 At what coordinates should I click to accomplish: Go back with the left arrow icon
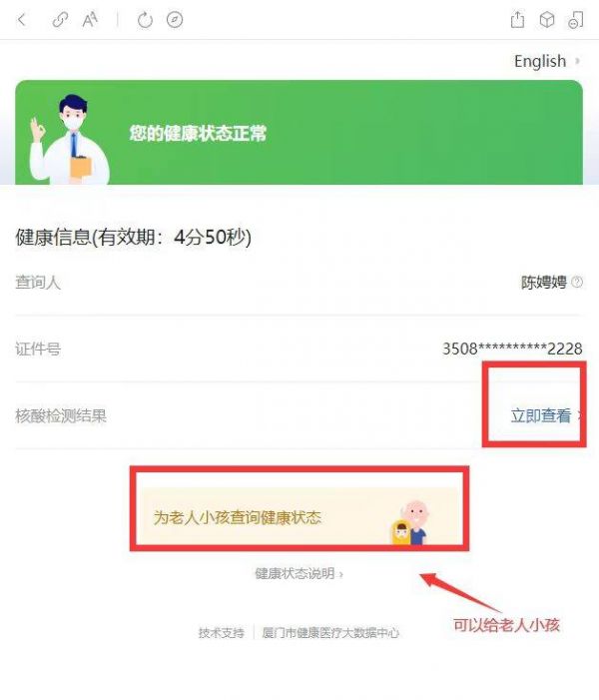coord(21,20)
